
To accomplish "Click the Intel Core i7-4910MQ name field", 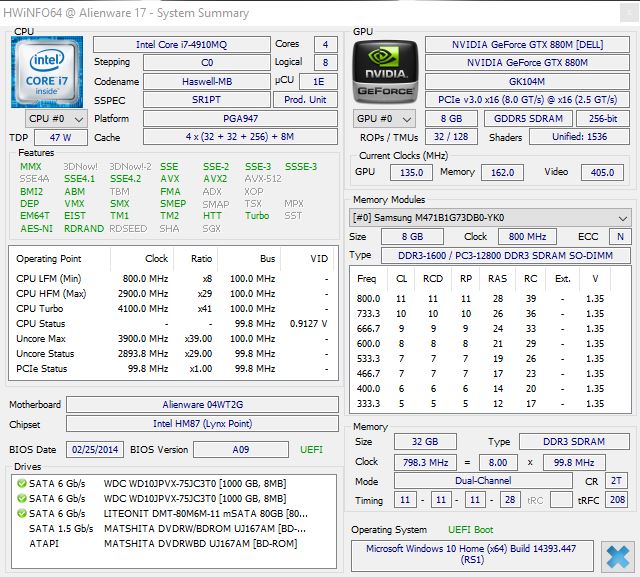I will tap(182, 44).
